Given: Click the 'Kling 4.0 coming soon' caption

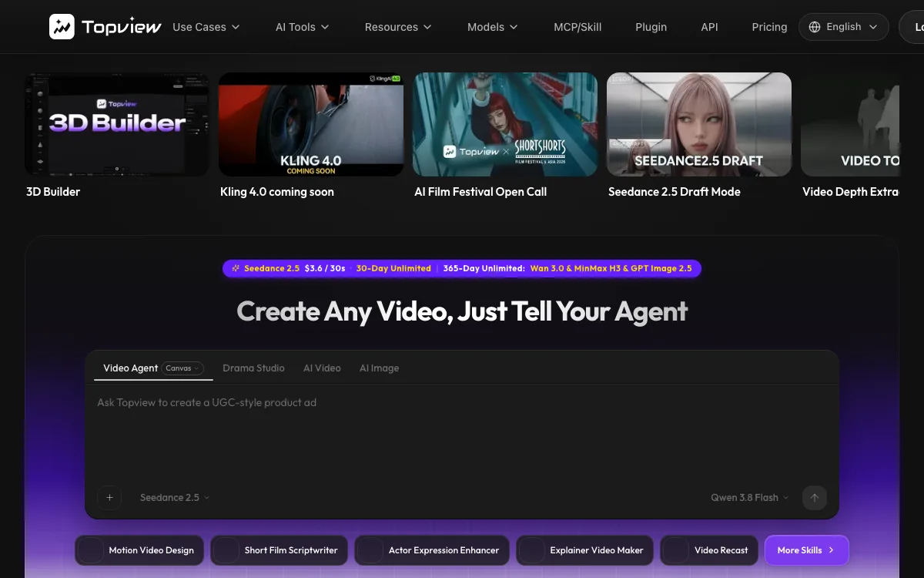Looking at the screenshot, I should point(277,192).
